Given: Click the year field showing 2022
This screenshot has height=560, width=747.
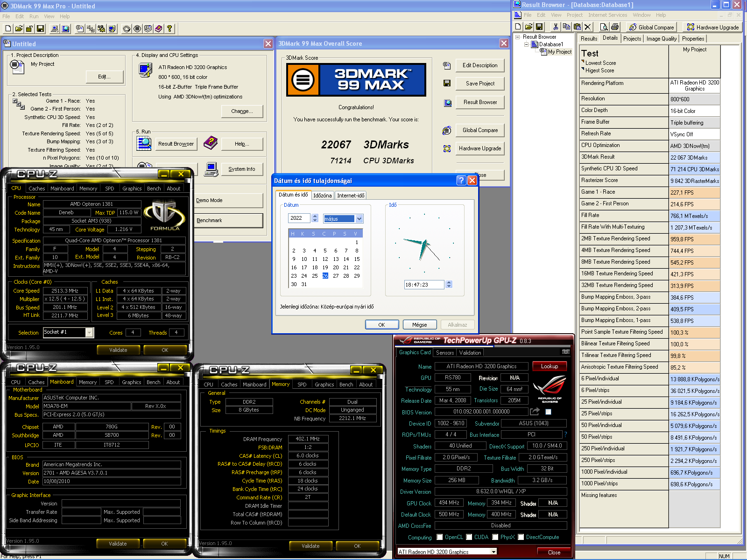Looking at the screenshot, I should [299, 218].
